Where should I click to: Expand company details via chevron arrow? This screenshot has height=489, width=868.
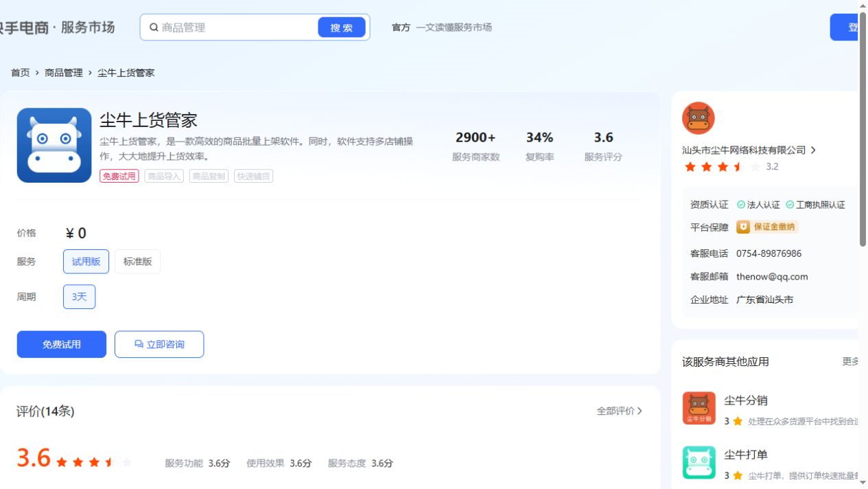click(813, 150)
